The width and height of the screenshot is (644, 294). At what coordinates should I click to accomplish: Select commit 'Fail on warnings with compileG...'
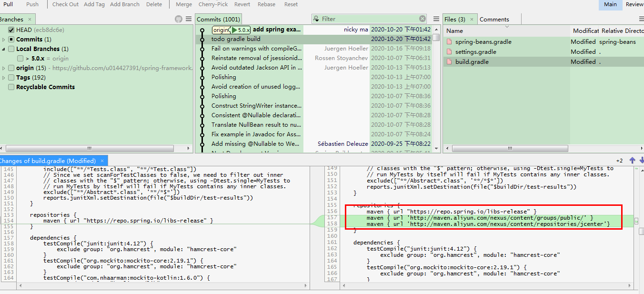(314, 49)
